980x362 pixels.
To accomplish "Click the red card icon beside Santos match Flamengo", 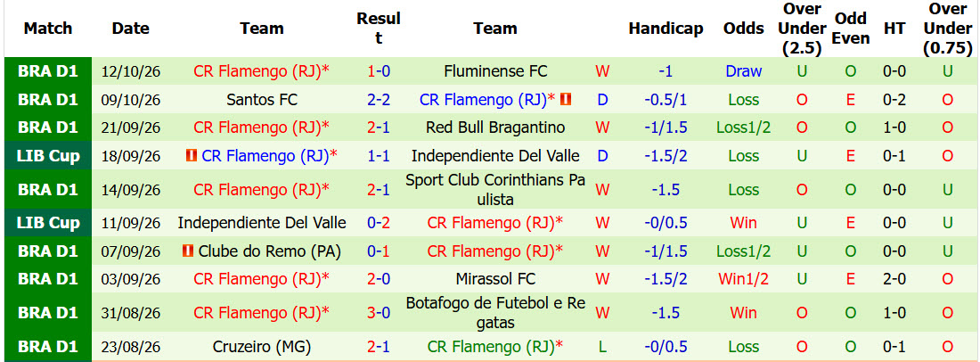I will click(x=567, y=99).
